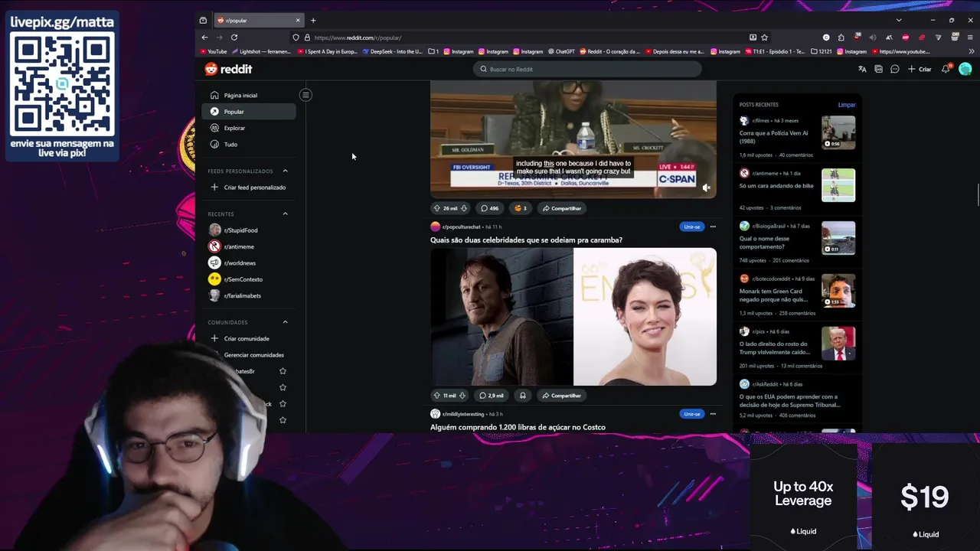
Task: Open ChatGPT bookmark
Action: click(561, 51)
